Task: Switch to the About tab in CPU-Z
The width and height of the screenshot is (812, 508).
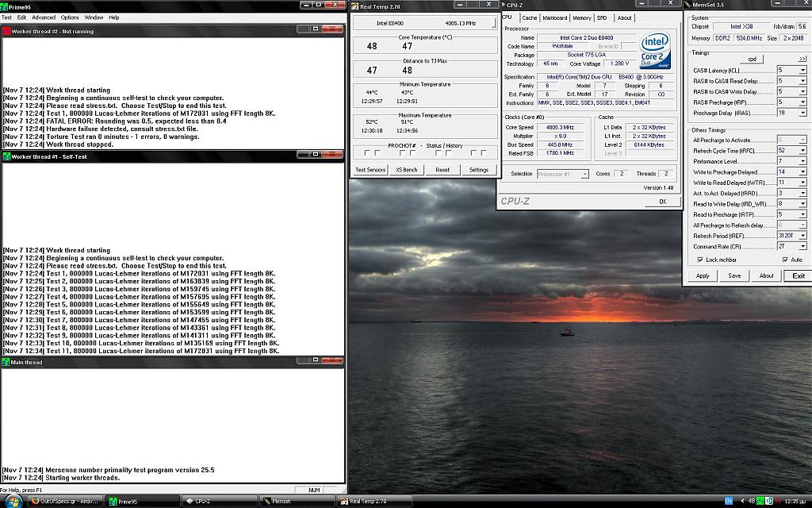Action: 625,17
